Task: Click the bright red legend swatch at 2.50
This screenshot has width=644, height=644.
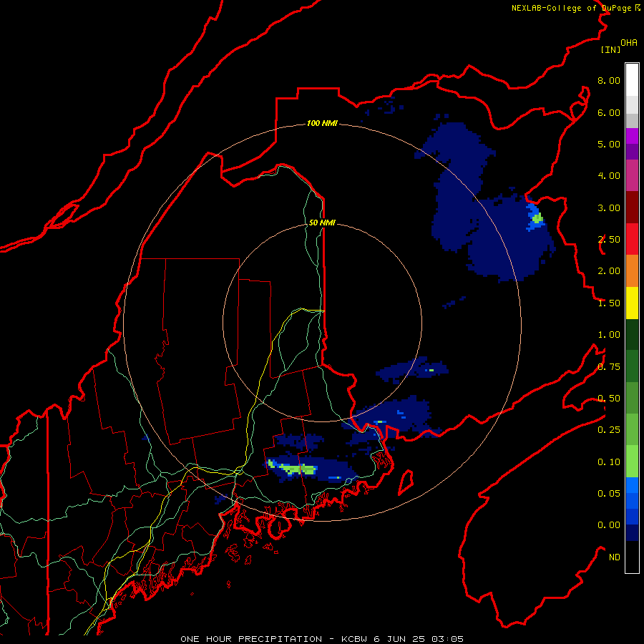Action: 632,239
